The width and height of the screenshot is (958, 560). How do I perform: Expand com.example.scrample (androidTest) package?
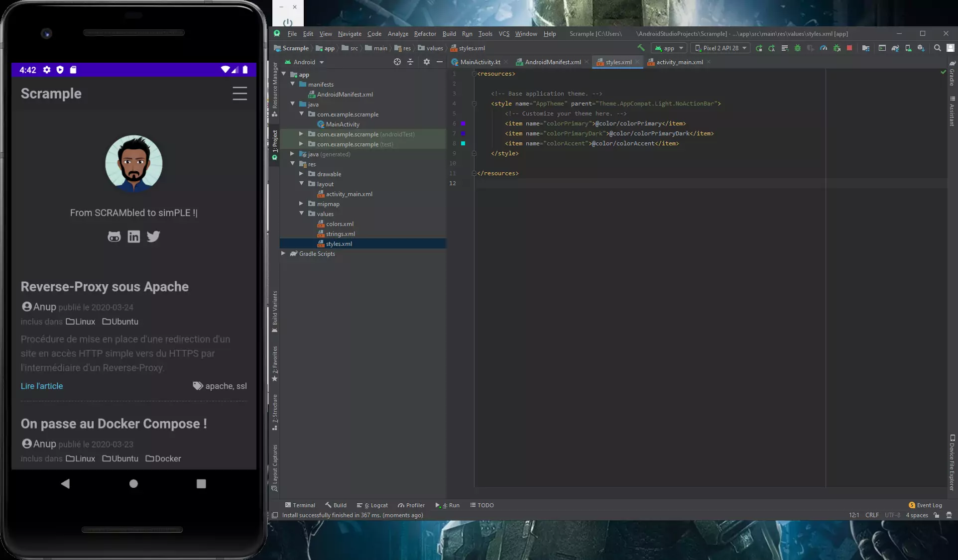click(301, 134)
